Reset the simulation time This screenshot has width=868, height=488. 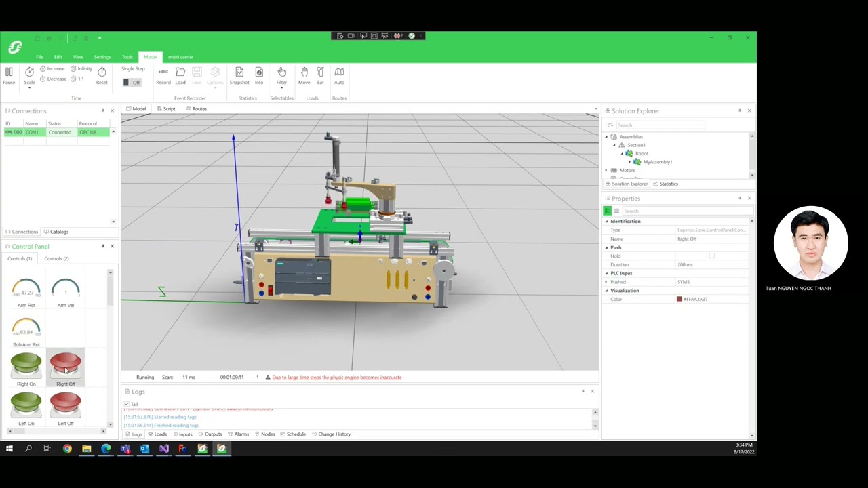[x=102, y=75]
